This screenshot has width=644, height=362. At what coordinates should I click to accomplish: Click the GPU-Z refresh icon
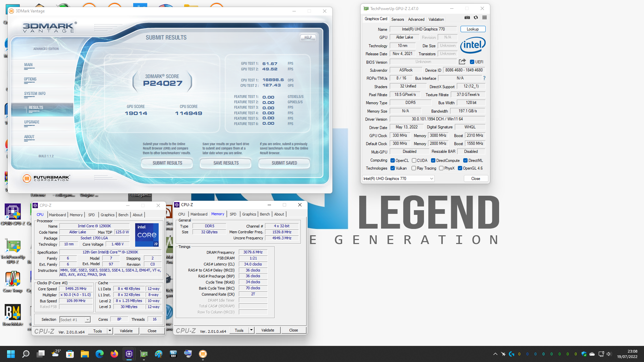coord(476,18)
